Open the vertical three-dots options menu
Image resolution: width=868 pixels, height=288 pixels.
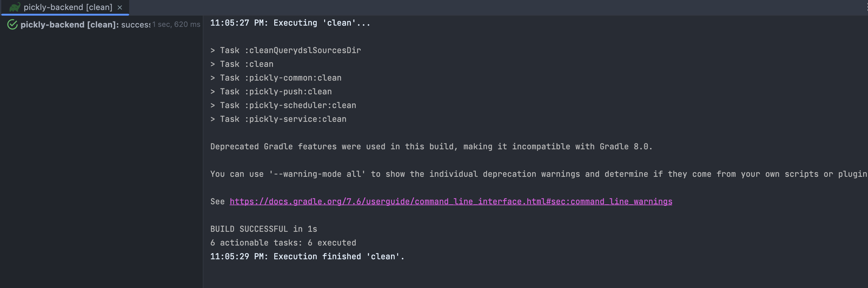click(x=867, y=7)
